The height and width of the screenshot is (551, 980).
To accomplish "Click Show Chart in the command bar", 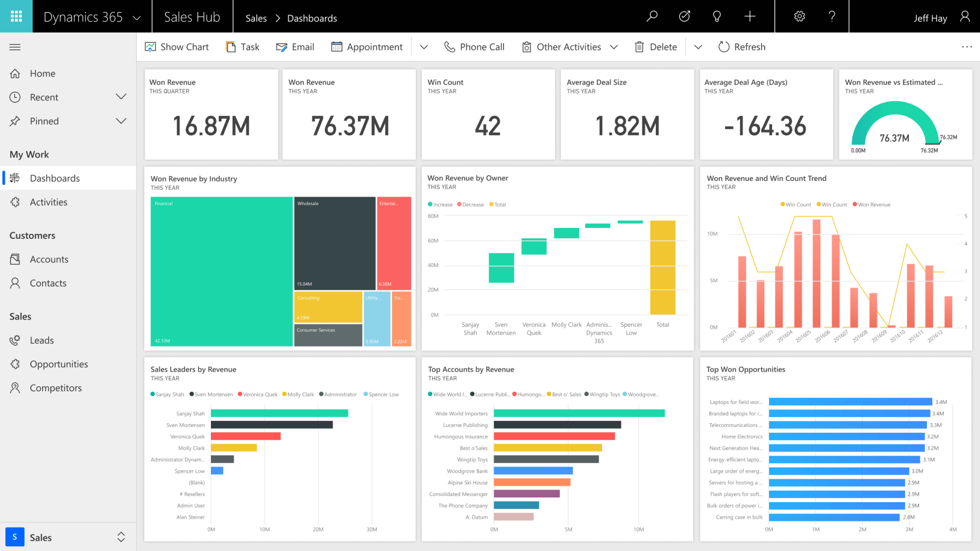I will click(177, 46).
